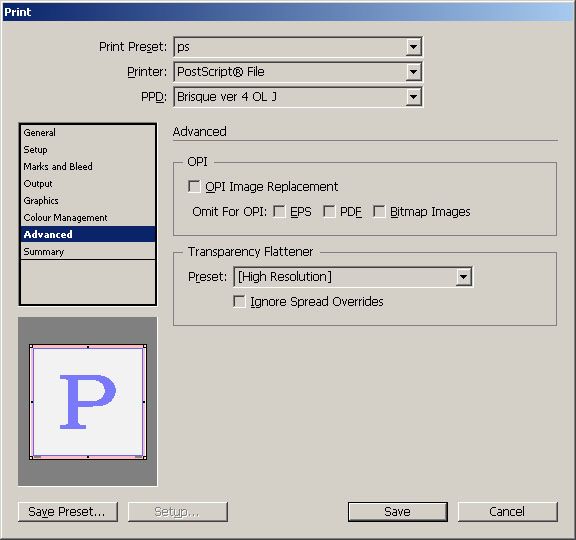Expand the Transparency Flattener Preset dropdown
Viewport: 576px width, 540px height.
click(464, 277)
